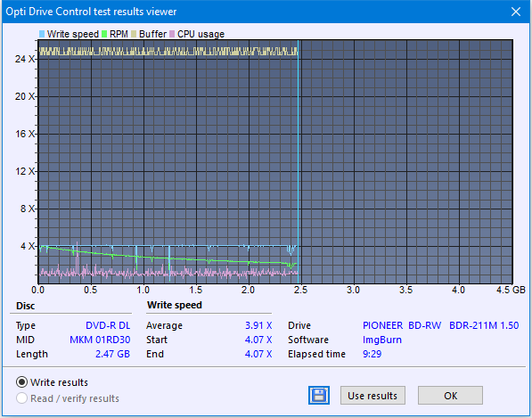Click the 12 X label on the vertical axis

(24, 171)
